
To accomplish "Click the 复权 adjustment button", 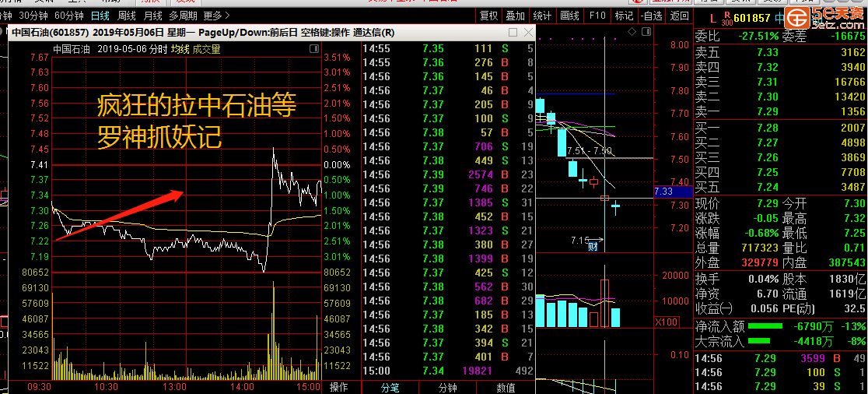I will click(488, 16).
